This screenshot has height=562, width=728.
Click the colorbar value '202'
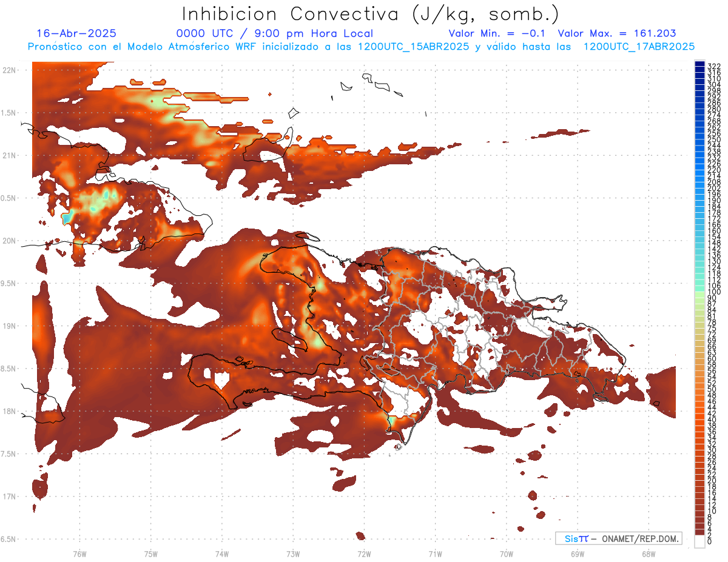(x=714, y=189)
